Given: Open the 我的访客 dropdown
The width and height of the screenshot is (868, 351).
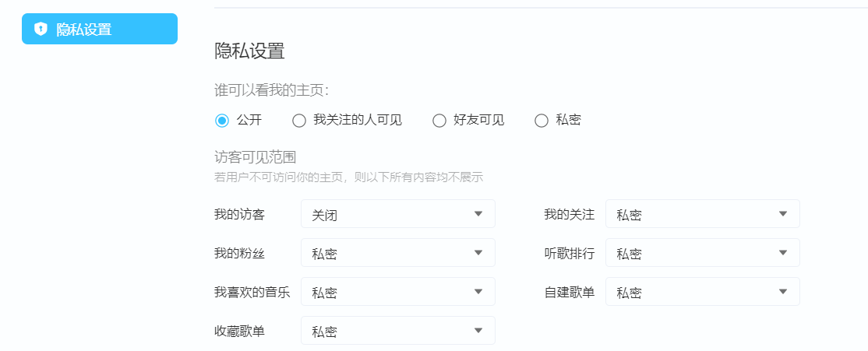Looking at the screenshot, I should coord(398,214).
